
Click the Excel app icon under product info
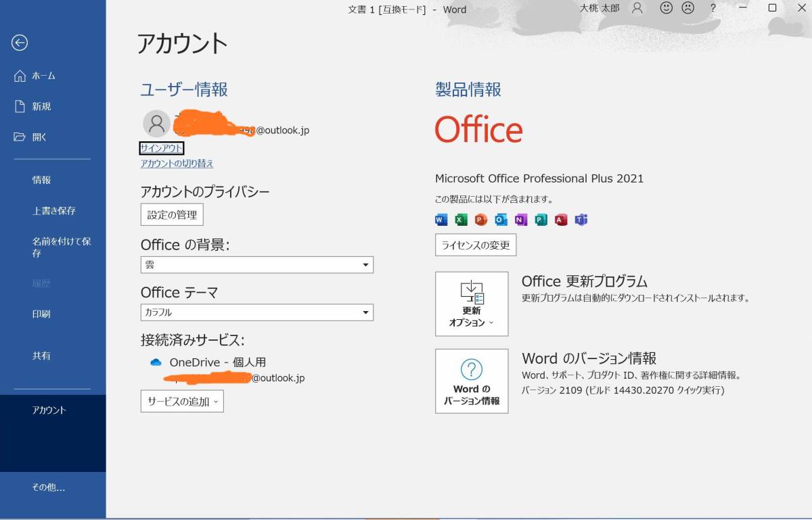tap(461, 219)
